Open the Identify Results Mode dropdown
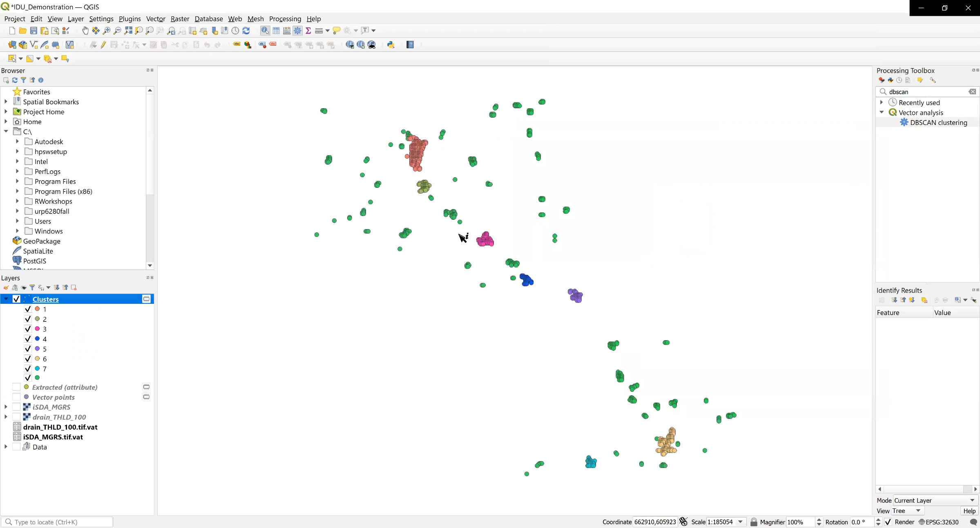 click(x=935, y=500)
